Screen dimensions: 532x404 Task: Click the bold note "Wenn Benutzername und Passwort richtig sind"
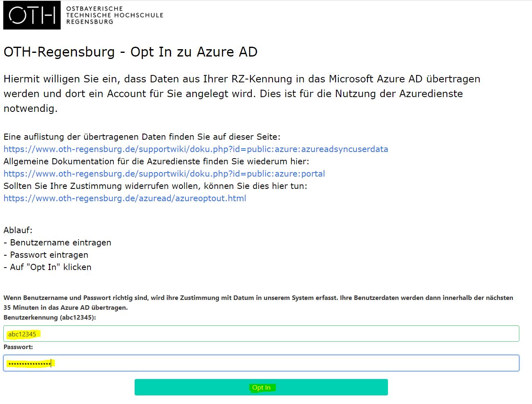tap(258, 302)
